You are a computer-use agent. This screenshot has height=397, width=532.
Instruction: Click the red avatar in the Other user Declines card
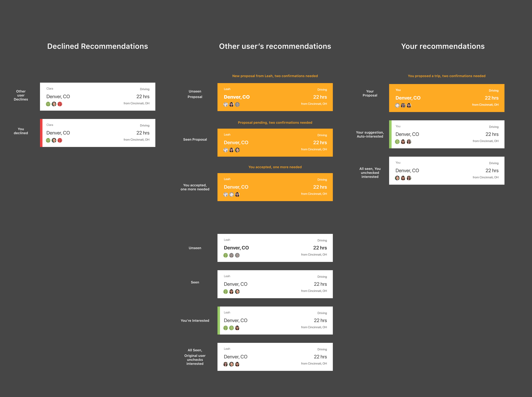tap(60, 104)
